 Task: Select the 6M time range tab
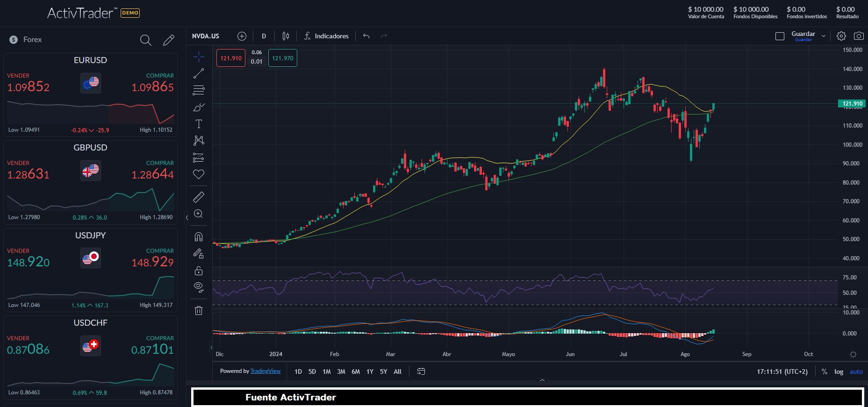[355, 371]
